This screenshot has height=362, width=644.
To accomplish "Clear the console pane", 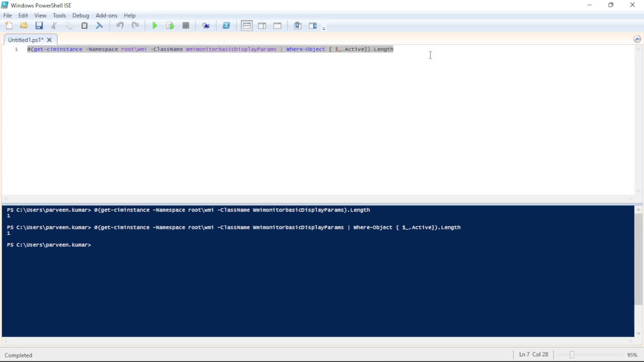I will 100,26.
